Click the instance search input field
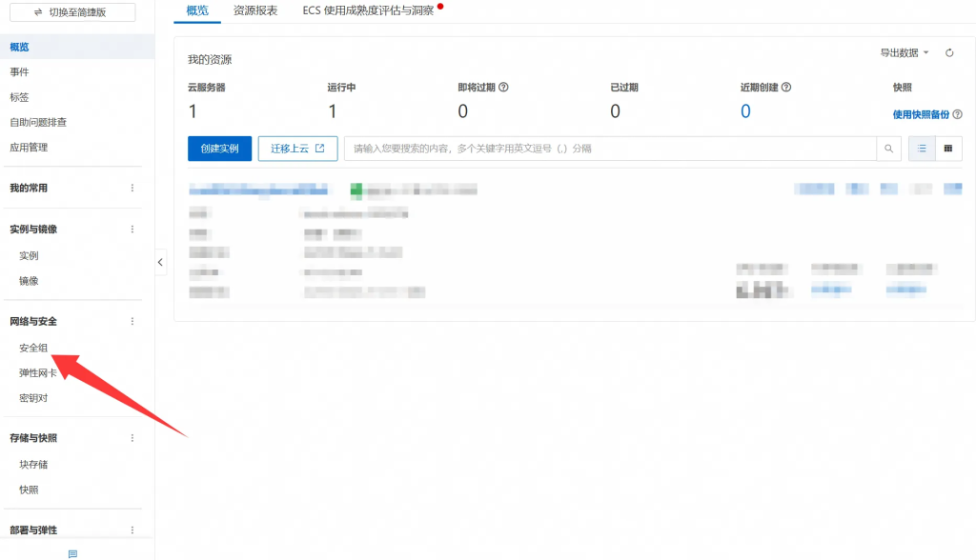976x560 pixels. pyautogui.click(x=610, y=149)
